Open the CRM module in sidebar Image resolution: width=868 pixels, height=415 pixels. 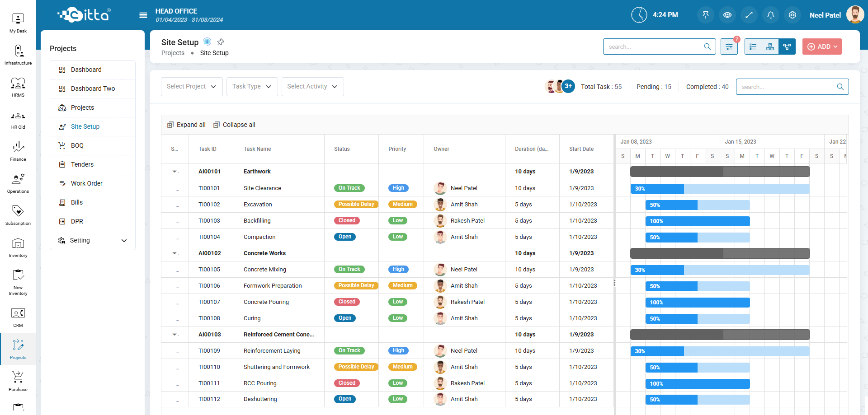tap(18, 317)
